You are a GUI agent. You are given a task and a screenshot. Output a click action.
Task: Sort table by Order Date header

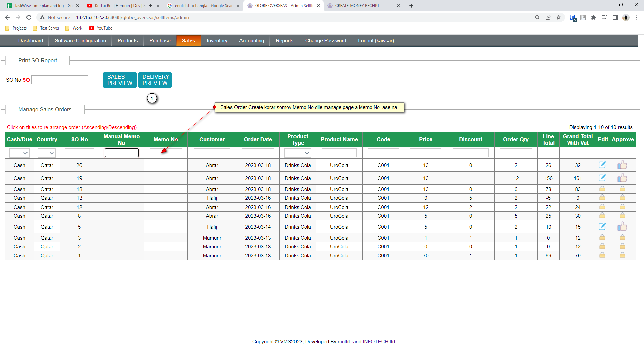[258, 139]
